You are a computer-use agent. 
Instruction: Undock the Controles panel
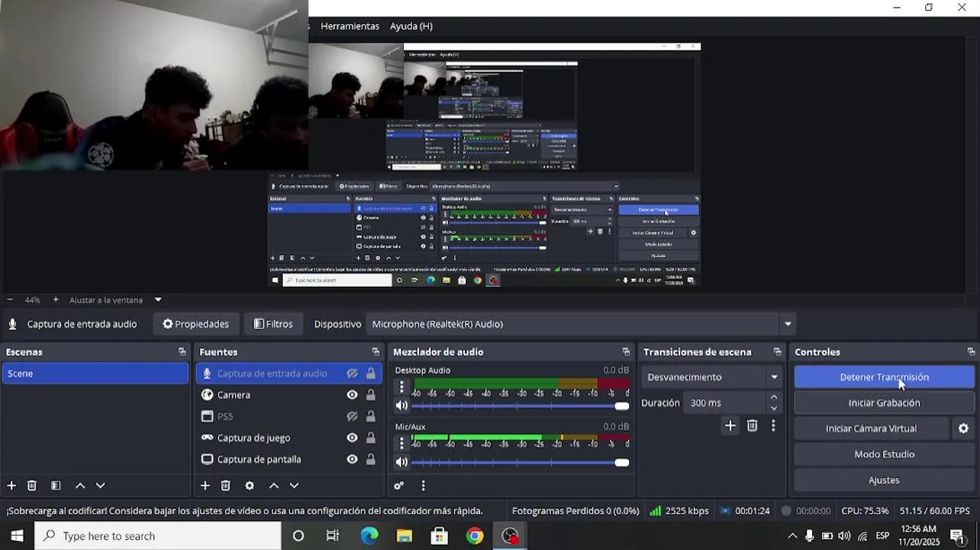click(x=971, y=351)
